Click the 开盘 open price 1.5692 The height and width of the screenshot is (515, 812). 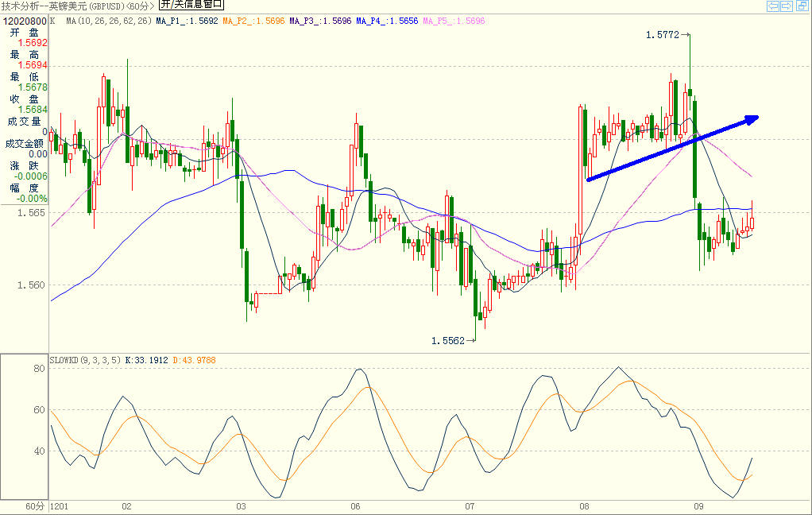(x=33, y=43)
